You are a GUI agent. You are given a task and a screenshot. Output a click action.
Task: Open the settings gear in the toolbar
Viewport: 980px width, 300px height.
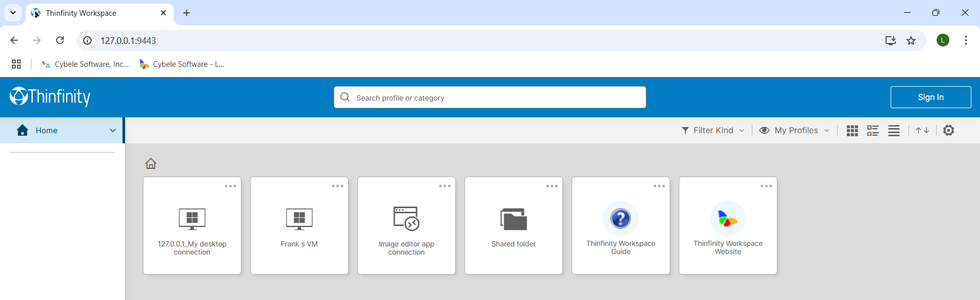coord(948,130)
